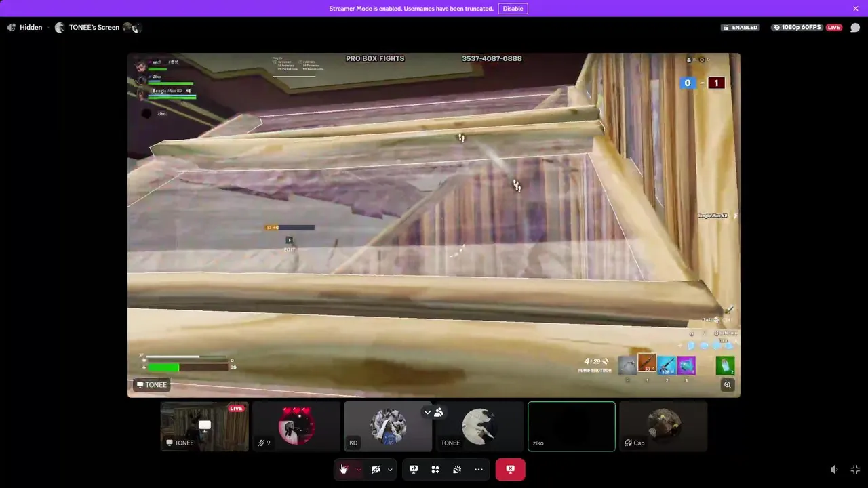The height and width of the screenshot is (488, 868).
Task: Click the island code 3537-4087-0888
Action: (492, 59)
